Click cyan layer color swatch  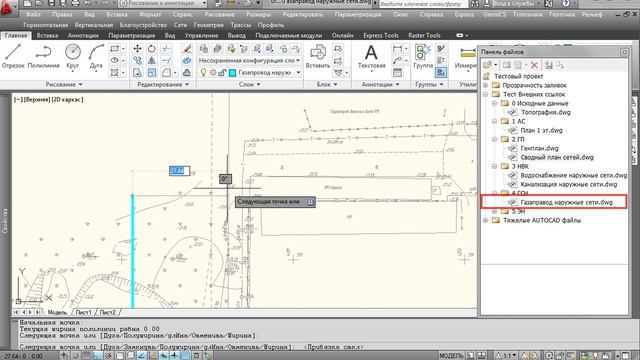[x=233, y=73]
